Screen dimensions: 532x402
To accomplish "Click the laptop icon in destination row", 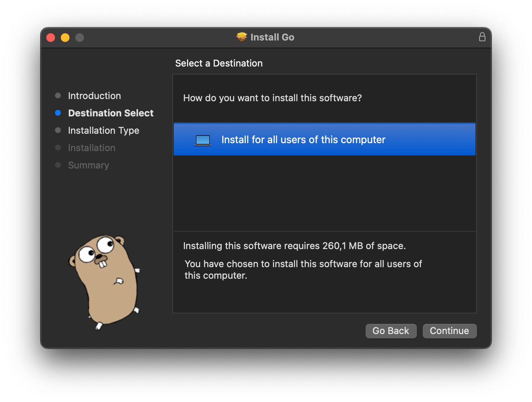I will (203, 140).
